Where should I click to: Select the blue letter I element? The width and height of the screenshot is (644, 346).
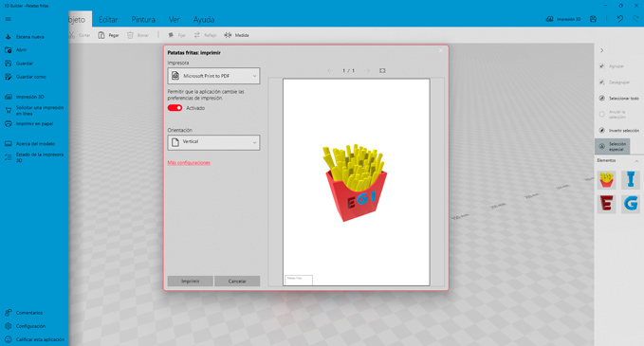(631, 180)
